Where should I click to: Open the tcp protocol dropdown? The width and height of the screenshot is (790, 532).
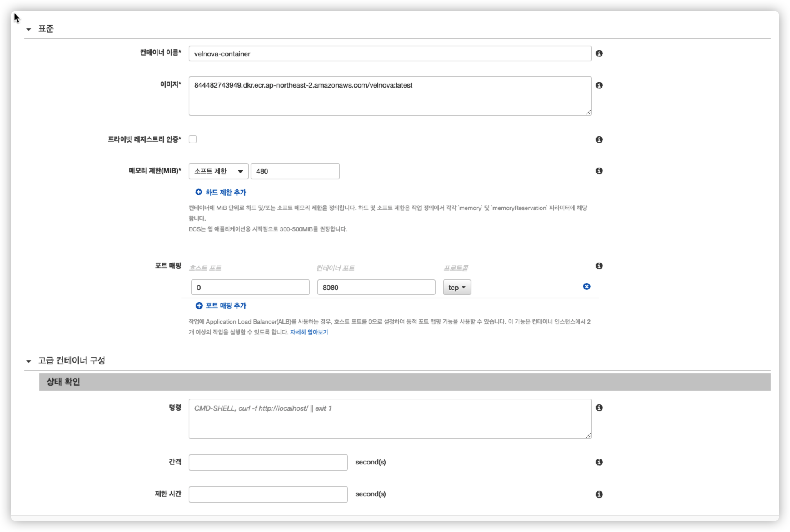[x=457, y=287]
